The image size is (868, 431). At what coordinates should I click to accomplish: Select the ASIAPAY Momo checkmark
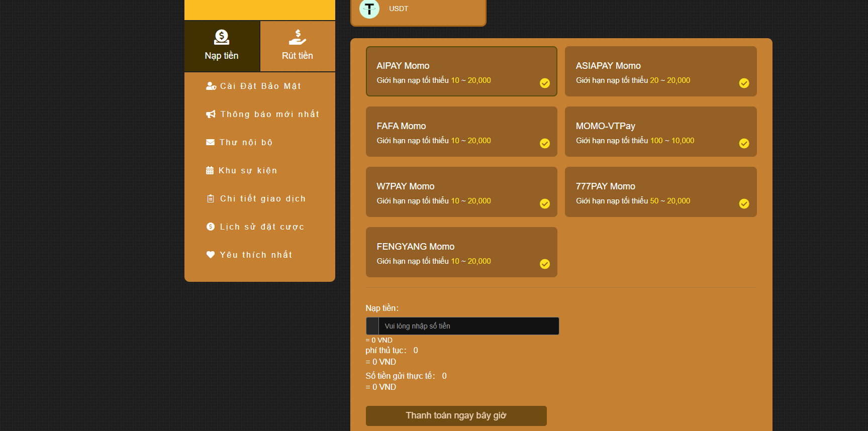(744, 83)
